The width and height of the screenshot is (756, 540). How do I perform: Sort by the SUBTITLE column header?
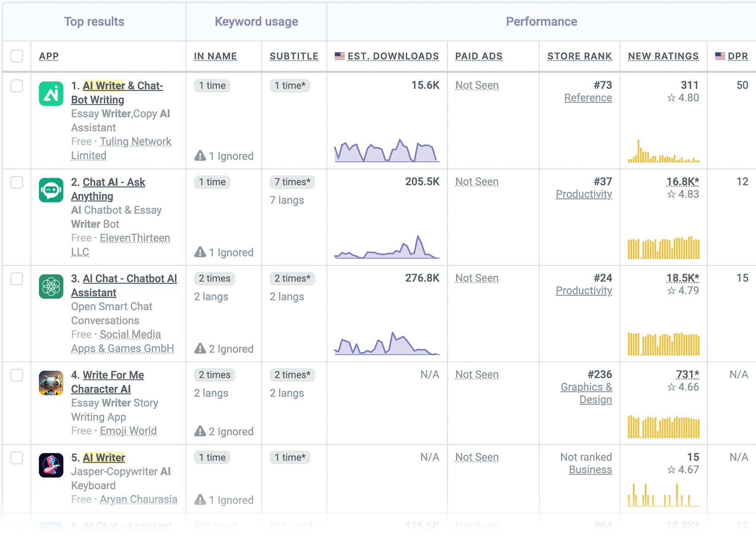pos(294,56)
